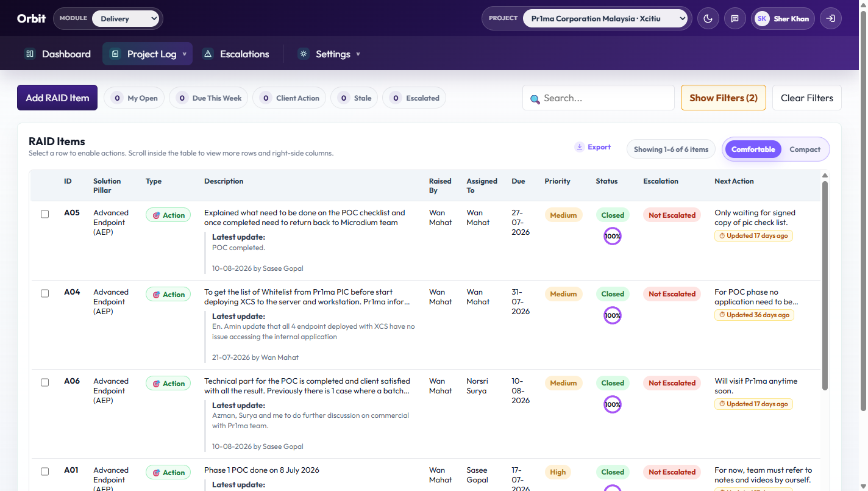Click the table's vertical scrollbar thumb

point(825,285)
